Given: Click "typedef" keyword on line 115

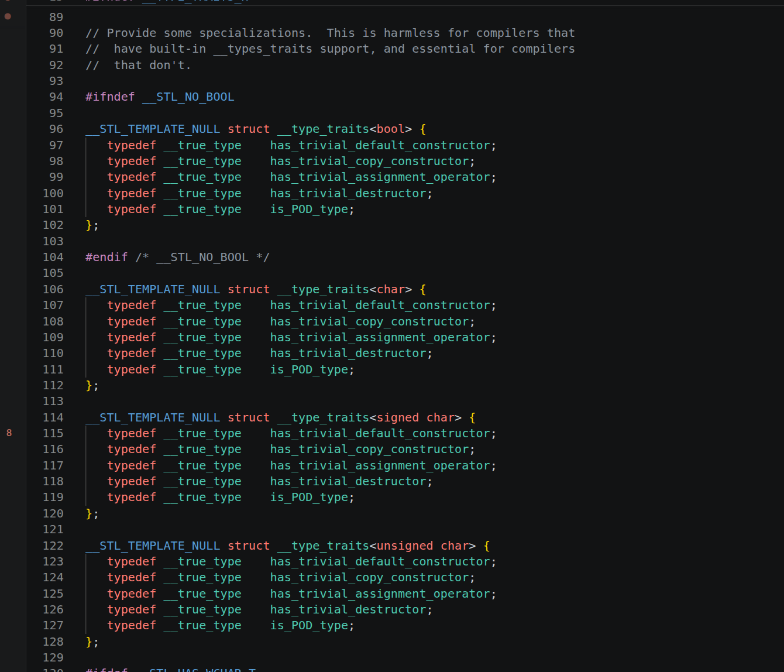Looking at the screenshot, I should pos(132,433).
